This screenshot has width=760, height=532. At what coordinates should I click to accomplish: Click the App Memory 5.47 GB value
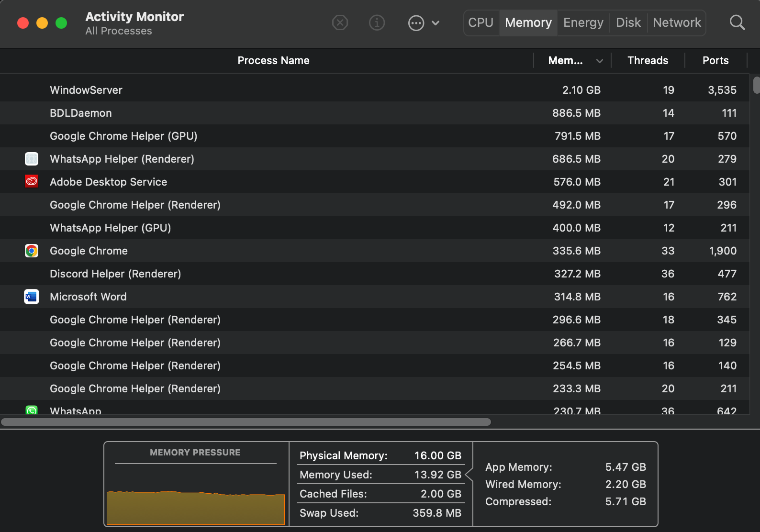626,467
